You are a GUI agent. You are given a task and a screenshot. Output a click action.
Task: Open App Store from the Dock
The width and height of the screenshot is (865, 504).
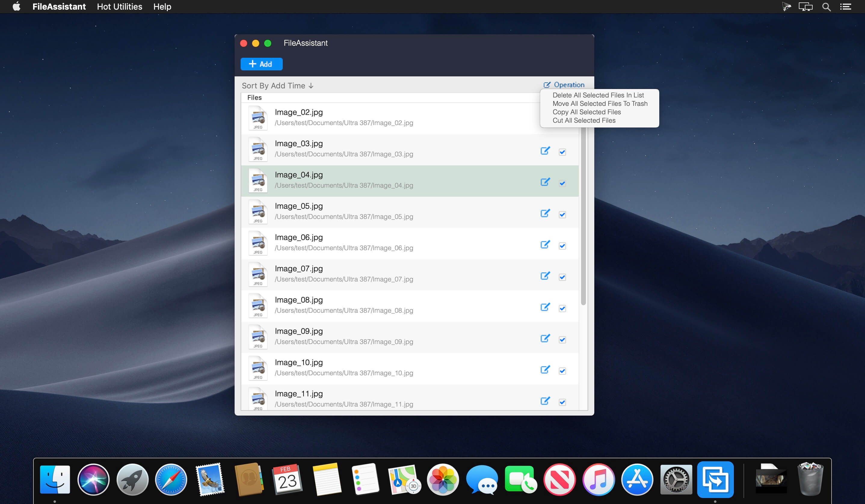point(637,479)
